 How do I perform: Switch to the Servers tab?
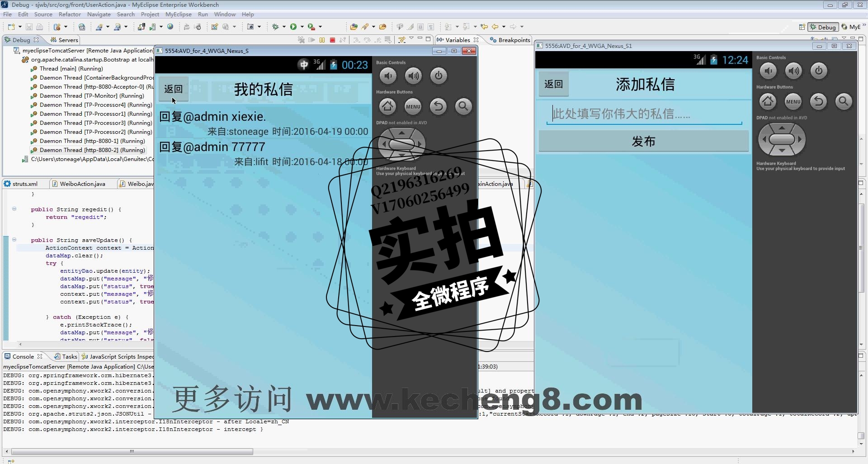[x=64, y=40]
